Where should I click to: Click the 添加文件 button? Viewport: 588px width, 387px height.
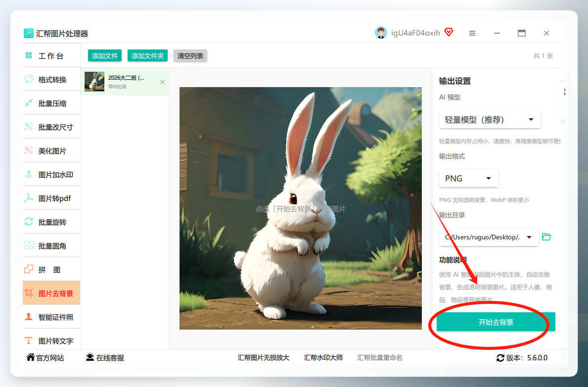[x=105, y=55]
